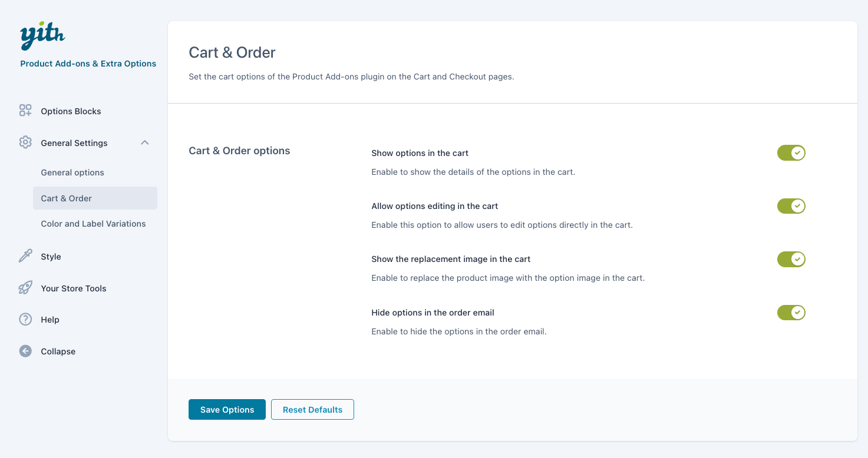Turn off Allow options editing in cart
This screenshot has height=458, width=868.
coord(791,206)
